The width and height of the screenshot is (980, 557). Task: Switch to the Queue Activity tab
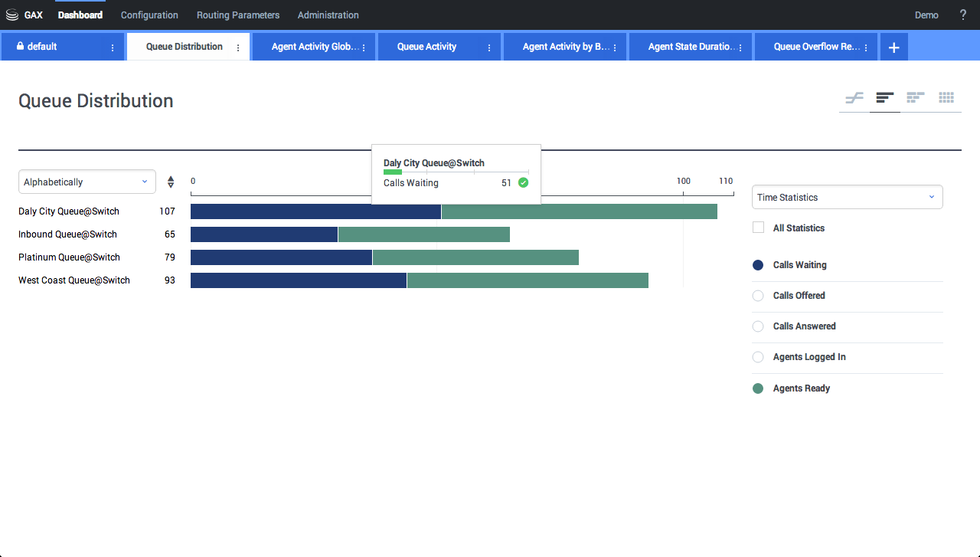tap(426, 47)
